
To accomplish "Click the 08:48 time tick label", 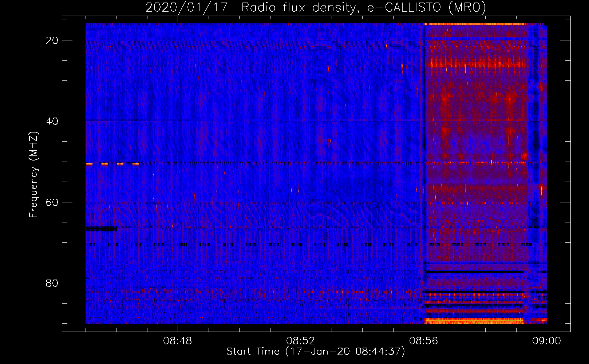I will (x=178, y=341).
